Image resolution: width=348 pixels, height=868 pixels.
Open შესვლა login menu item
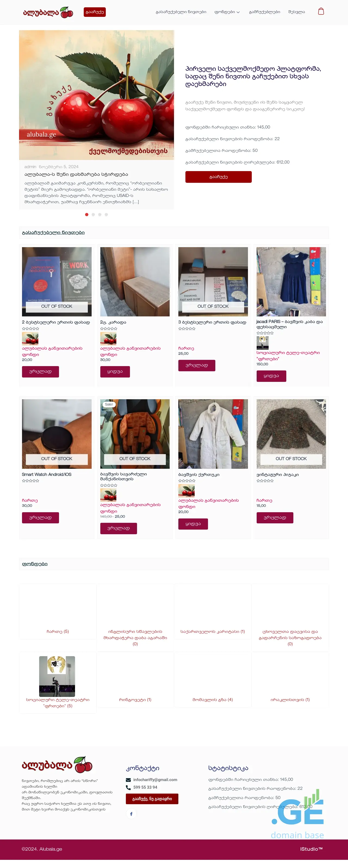[296, 12]
